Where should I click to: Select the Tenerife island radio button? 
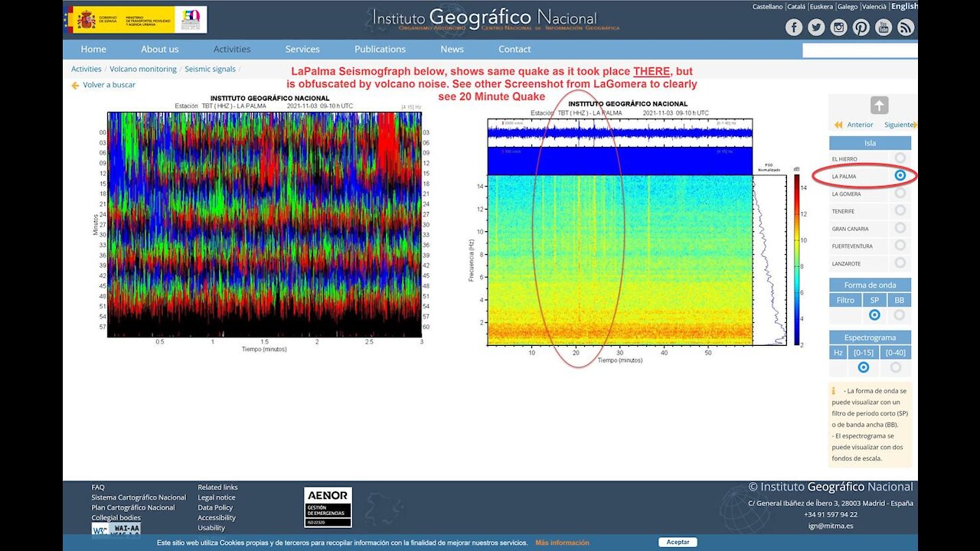coord(900,210)
